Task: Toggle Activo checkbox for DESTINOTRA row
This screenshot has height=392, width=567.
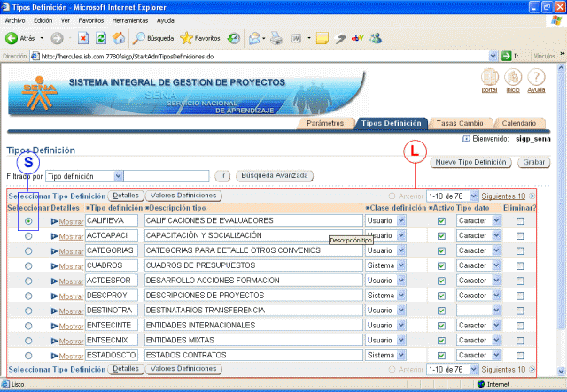Action: pos(441,311)
